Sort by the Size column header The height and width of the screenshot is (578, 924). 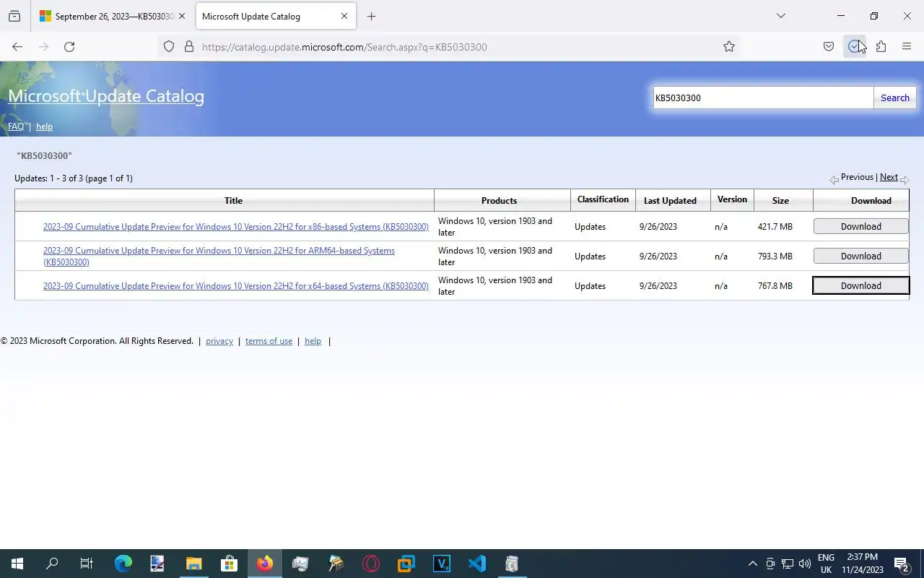[780, 201]
